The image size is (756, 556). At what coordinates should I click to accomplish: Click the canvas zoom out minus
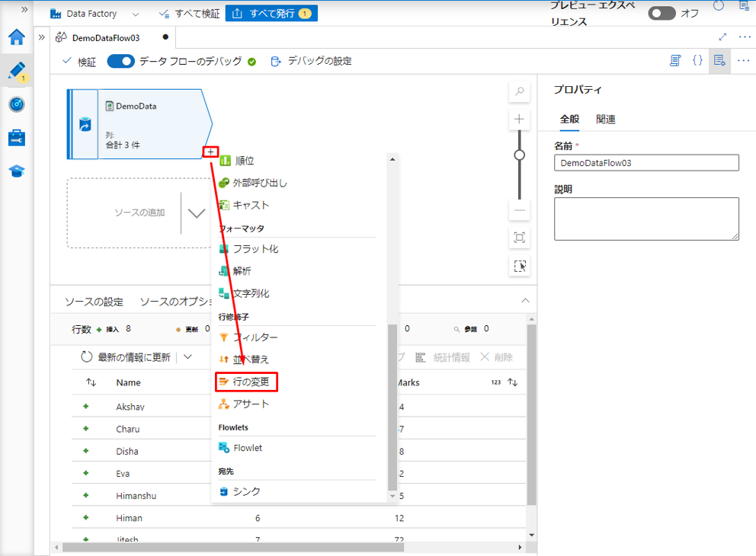[519, 210]
